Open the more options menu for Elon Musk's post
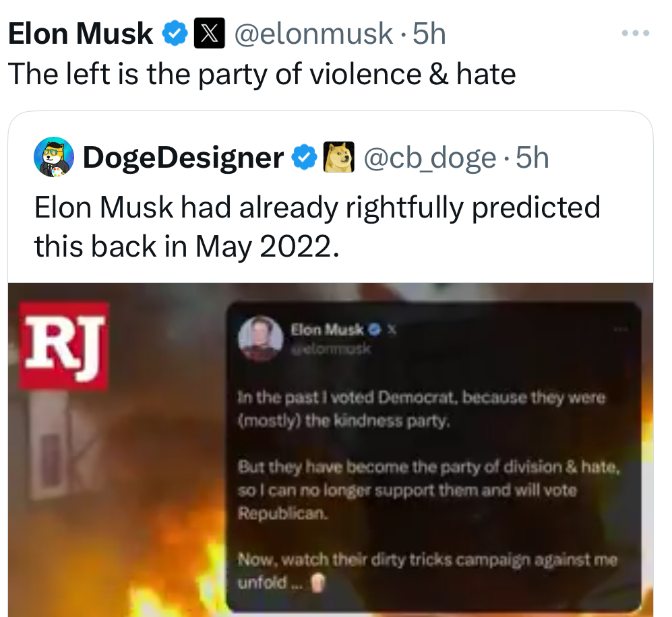This screenshot has height=617, width=672. click(636, 32)
